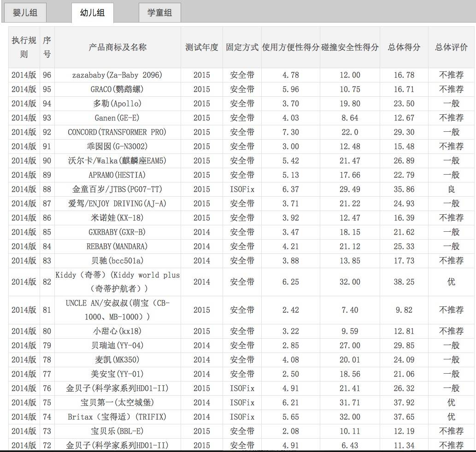The width and height of the screenshot is (476, 452).
Task: Select product Britax（宝得适）(TRIFIX)
Action: [x=118, y=417]
